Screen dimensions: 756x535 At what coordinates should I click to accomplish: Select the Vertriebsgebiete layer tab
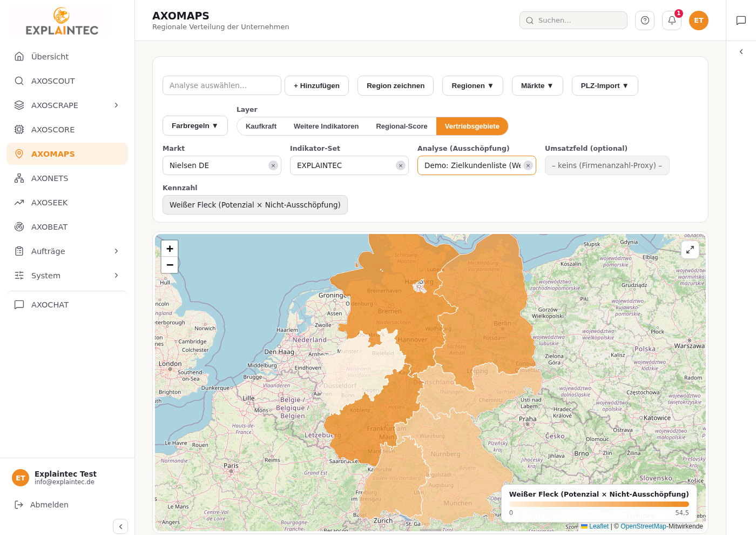point(472,126)
